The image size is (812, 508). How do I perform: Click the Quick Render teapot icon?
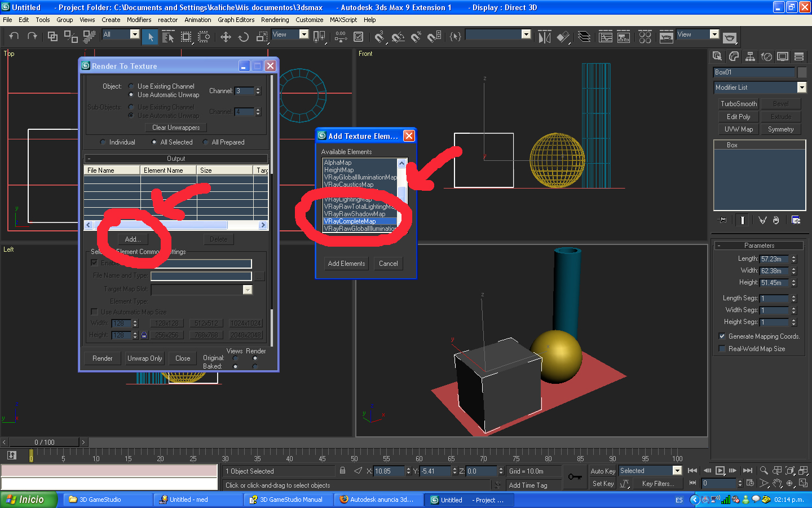tap(730, 38)
